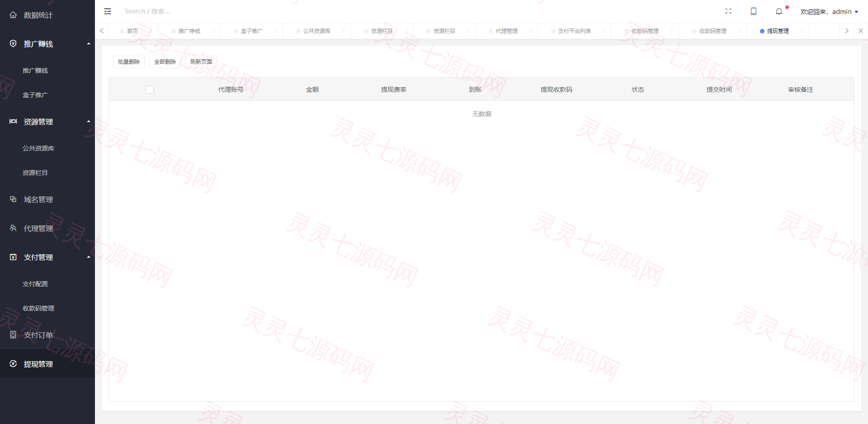Screen dimensions: 868x424
Task: Click the 提交时间 column header
Action: [719, 90]
